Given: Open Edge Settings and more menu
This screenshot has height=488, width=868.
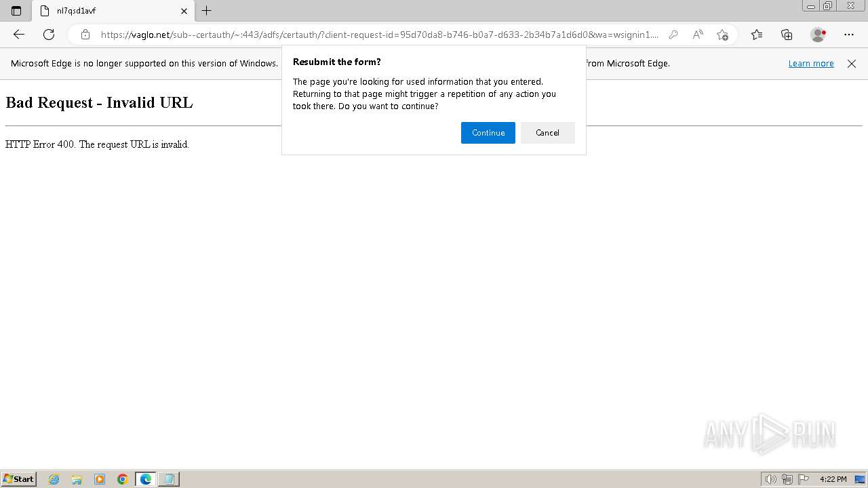Looking at the screenshot, I should pyautogui.click(x=849, y=35).
